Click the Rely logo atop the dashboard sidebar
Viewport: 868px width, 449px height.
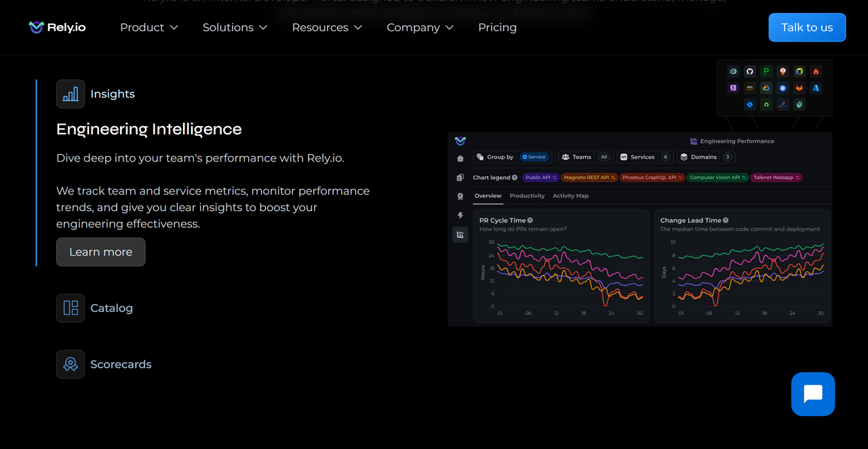pos(460,141)
